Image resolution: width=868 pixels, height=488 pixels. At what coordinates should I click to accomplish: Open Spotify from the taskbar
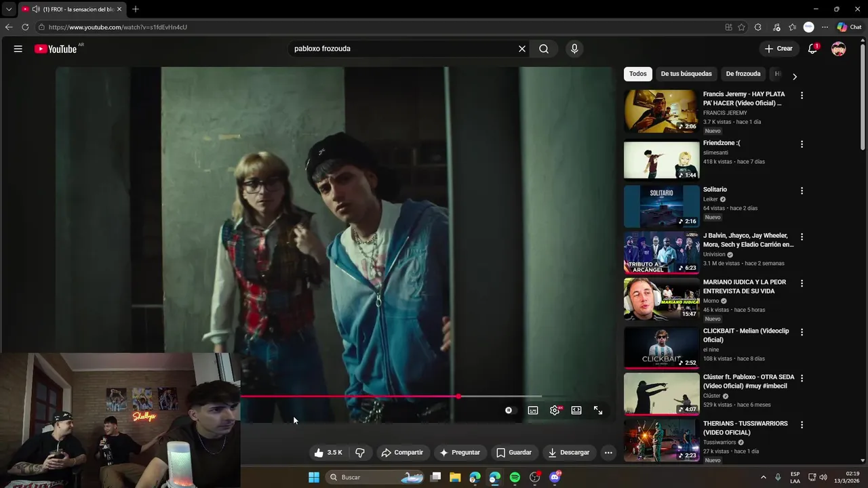point(515,477)
